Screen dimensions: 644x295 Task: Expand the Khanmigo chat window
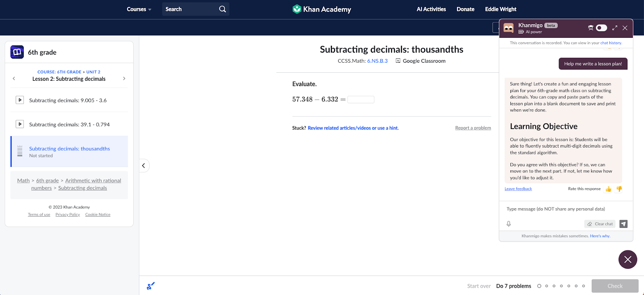click(615, 28)
